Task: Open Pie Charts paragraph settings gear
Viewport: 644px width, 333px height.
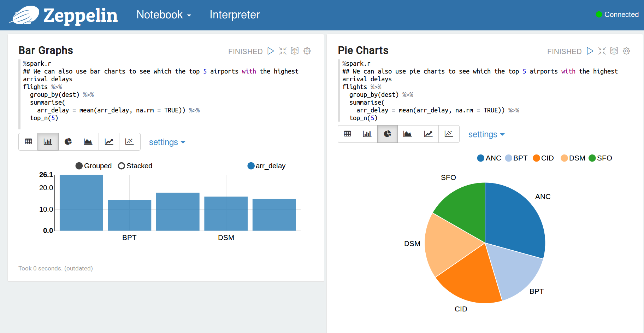Action: [626, 51]
